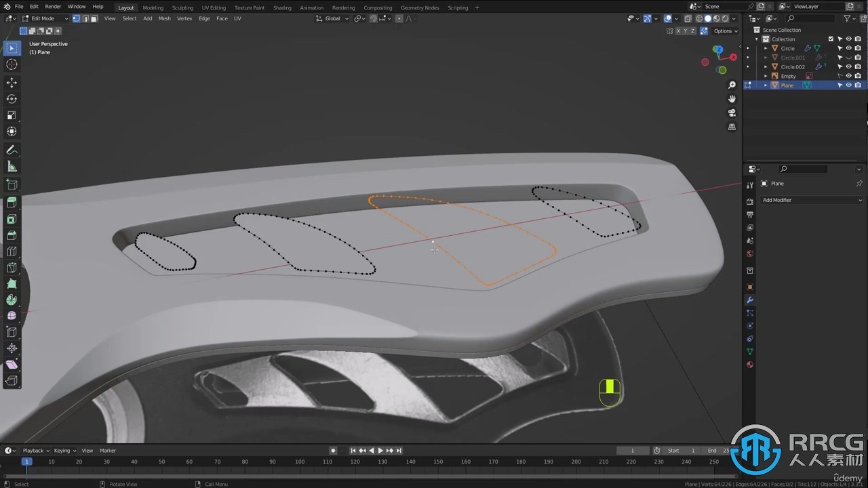Image resolution: width=868 pixels, height=488 pixels.
Task: Select the 3D Cursor tool
Action: pos(12,64)
